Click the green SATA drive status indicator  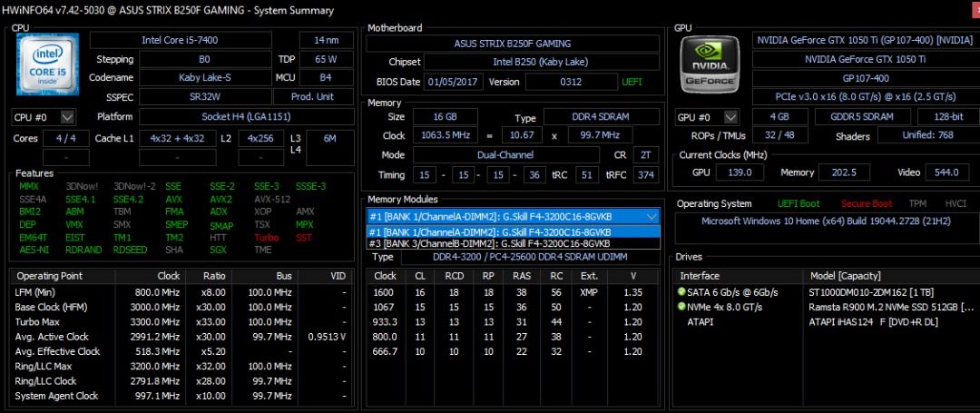tap(681, 291)
